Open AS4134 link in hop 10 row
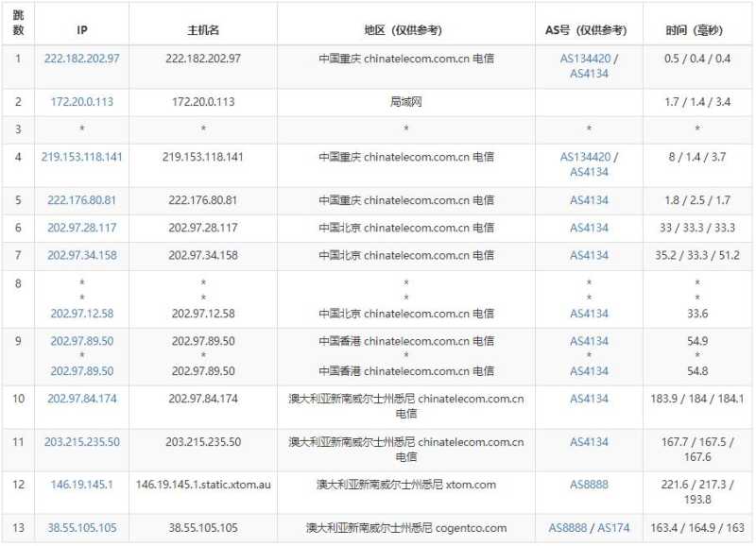Image resolution: width=756 pixels, height=546 pixels. point(589,399)
